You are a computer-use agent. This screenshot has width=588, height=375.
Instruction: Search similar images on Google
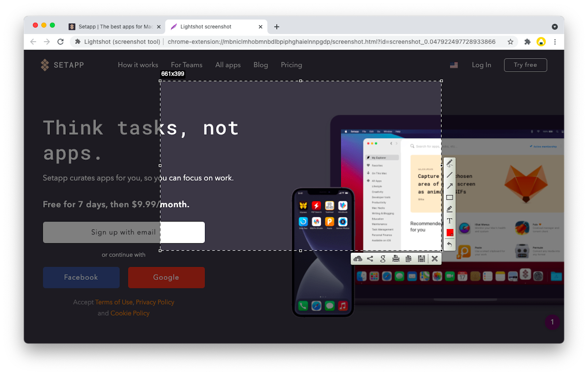[x=383, y=259]
